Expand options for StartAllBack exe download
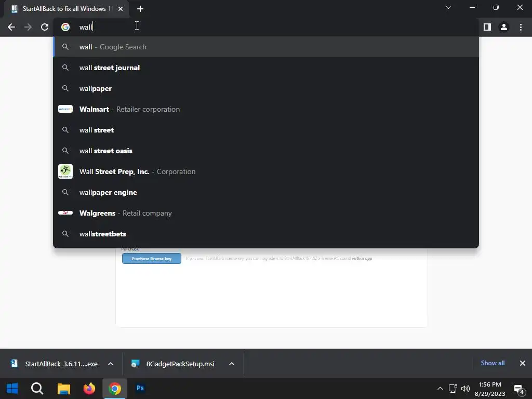 (111, 364)
